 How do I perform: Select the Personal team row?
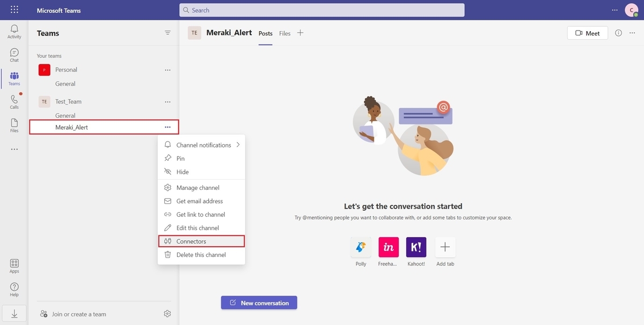tap(104, 70)
